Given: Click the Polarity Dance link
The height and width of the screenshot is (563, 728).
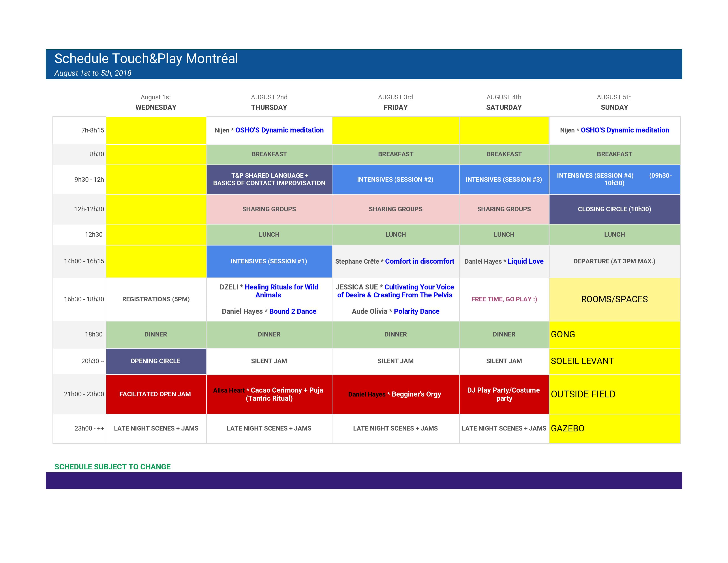Looking at the screenshot, I should [416, 311].
